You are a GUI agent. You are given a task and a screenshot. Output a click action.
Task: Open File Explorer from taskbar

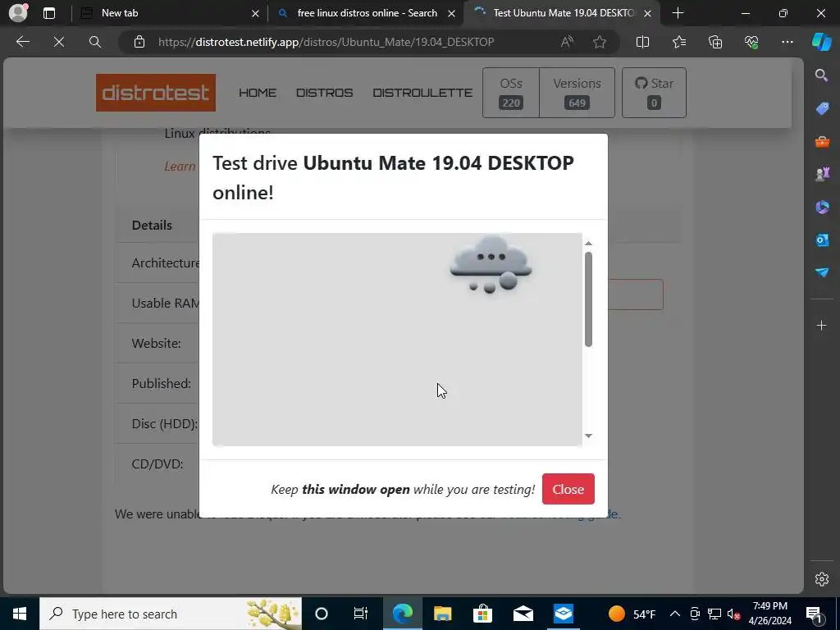point(442,614)
